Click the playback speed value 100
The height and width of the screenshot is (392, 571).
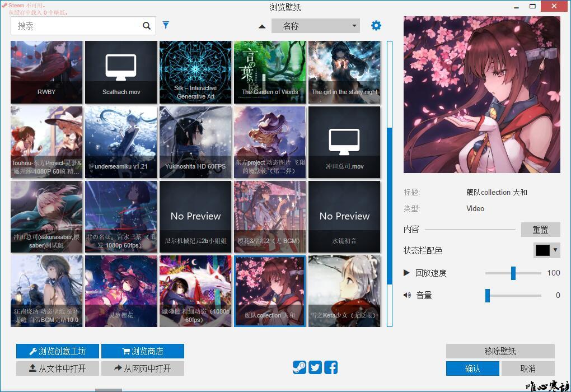[554, 273]
